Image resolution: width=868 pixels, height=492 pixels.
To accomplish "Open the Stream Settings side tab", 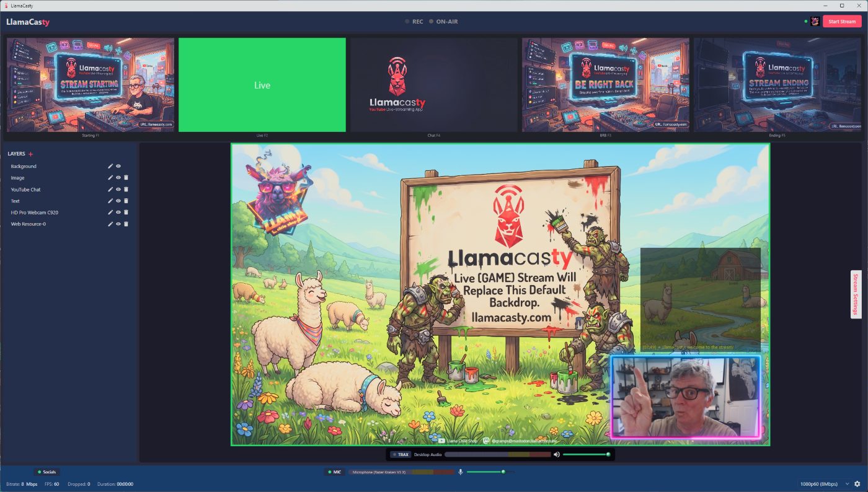I will pos(856,294).
